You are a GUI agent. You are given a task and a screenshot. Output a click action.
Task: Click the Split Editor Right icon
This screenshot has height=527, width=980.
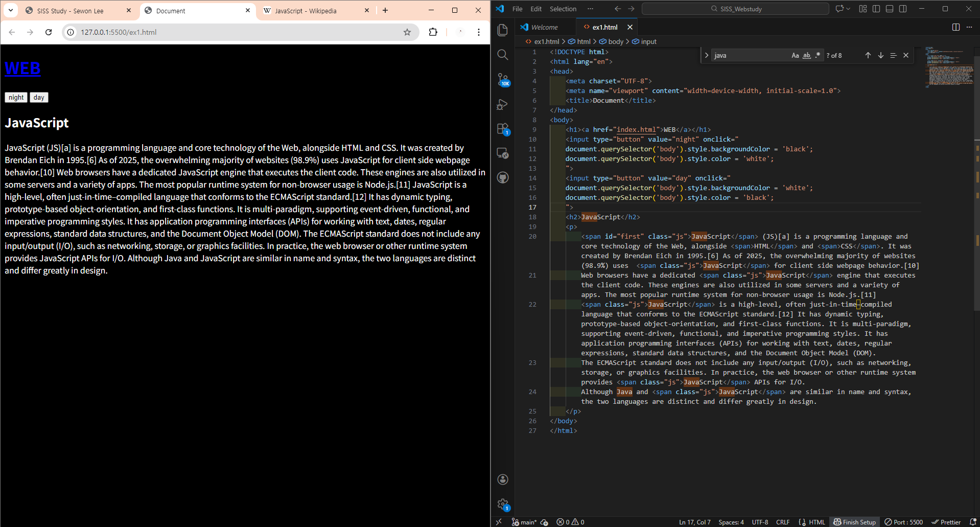pyautogui.click(x=955, y=27)
